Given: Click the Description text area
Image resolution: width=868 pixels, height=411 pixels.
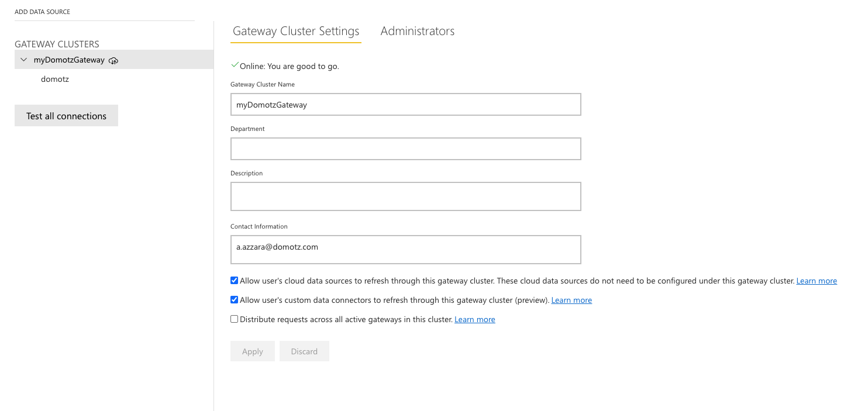Looking at the screenshot, I should click(x=406, y=196).
